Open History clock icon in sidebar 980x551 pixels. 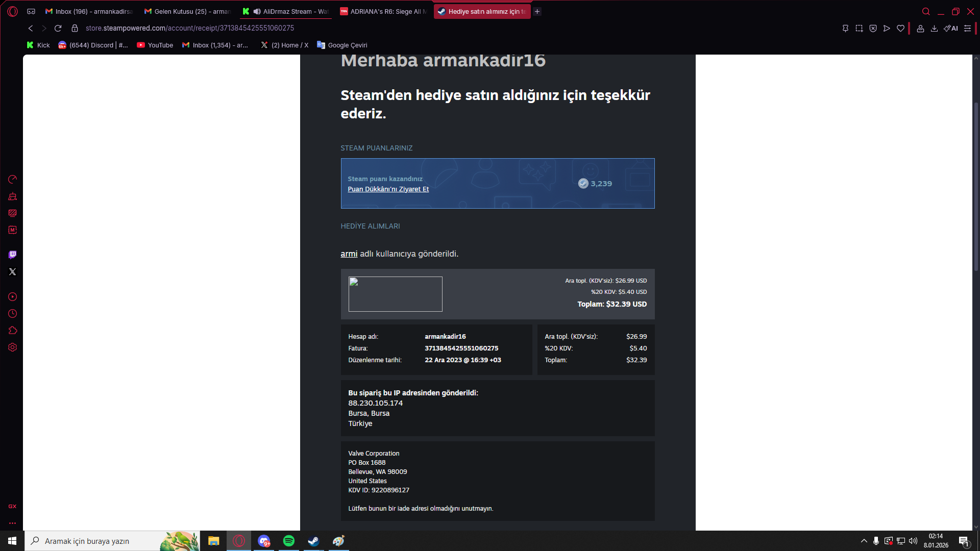coord(13,314)
